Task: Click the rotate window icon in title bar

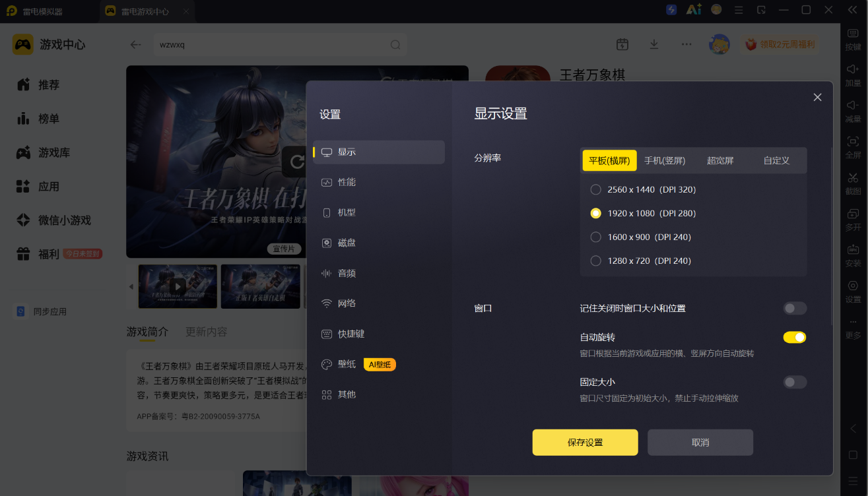Action: [761, 10]
